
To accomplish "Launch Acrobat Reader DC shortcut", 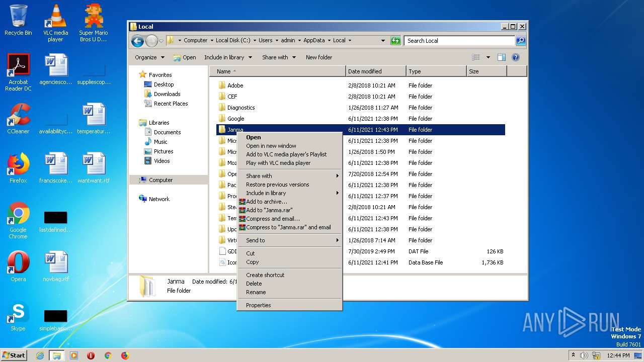I will pyautogui.click(x=18, y=72).
